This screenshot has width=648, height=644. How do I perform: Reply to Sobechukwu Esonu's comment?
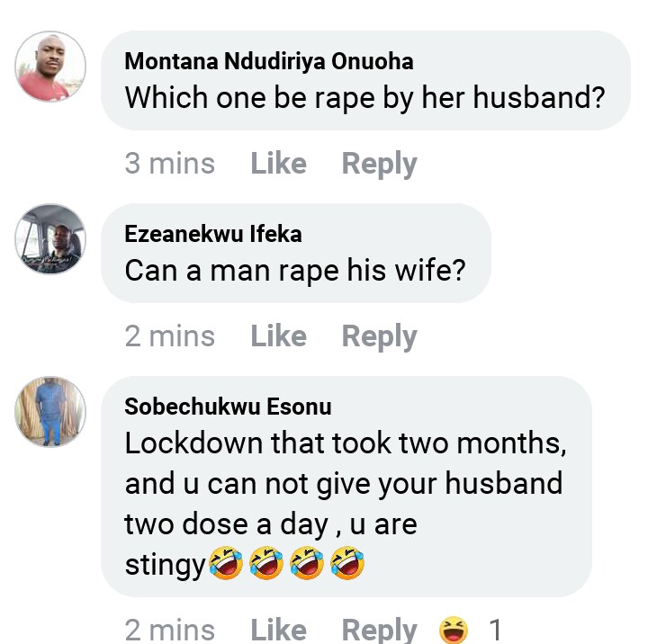click(x=379, y=630)
